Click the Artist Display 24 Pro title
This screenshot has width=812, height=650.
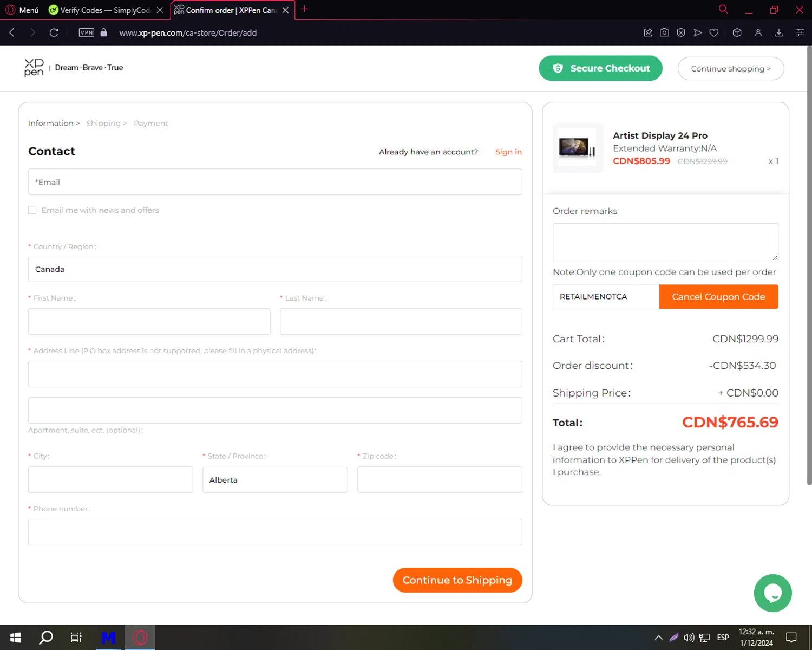[660, 135]
